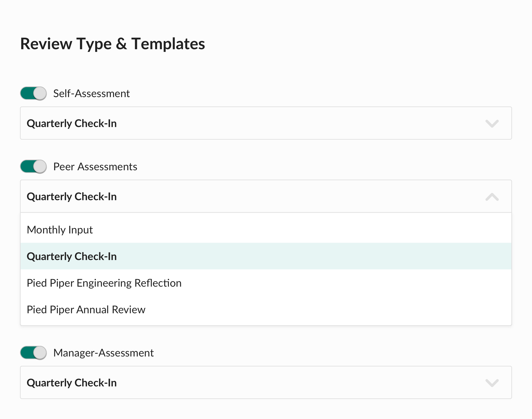
Task: Click the Self-Assessment label text
Action: (x=91, y=94)
